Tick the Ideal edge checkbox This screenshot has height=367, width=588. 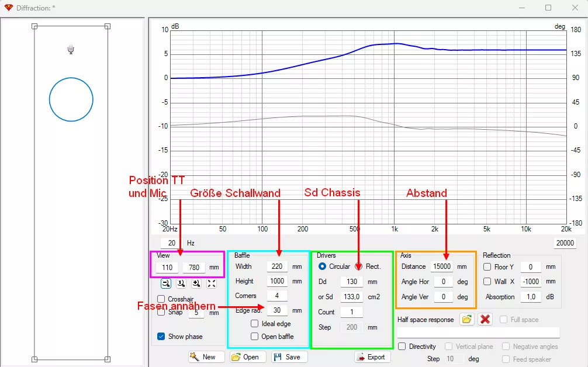[x=255, y=324]
